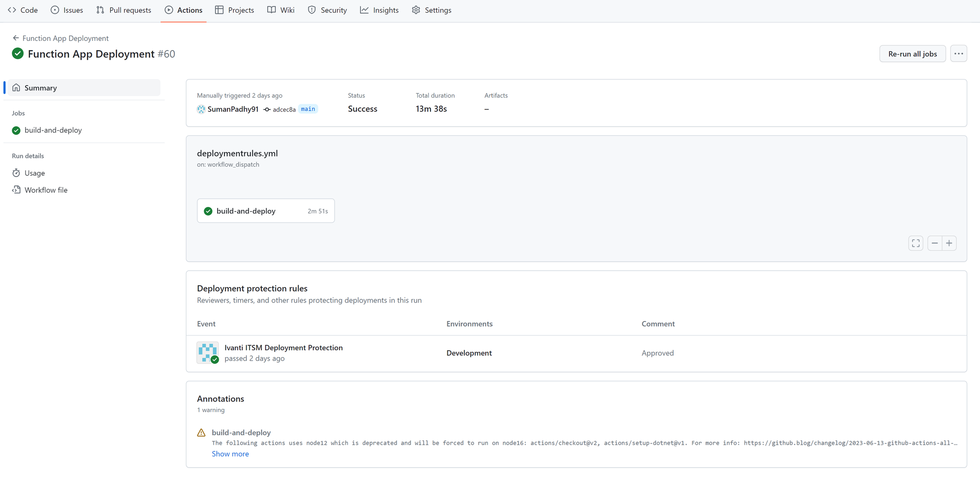Open the Security tab

[x=328, y=10]
